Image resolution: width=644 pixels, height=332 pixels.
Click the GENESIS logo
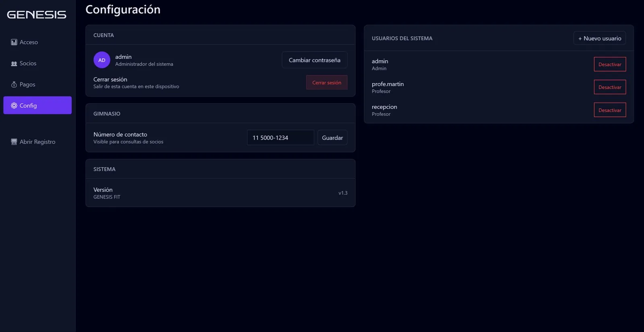coord(37,14)
